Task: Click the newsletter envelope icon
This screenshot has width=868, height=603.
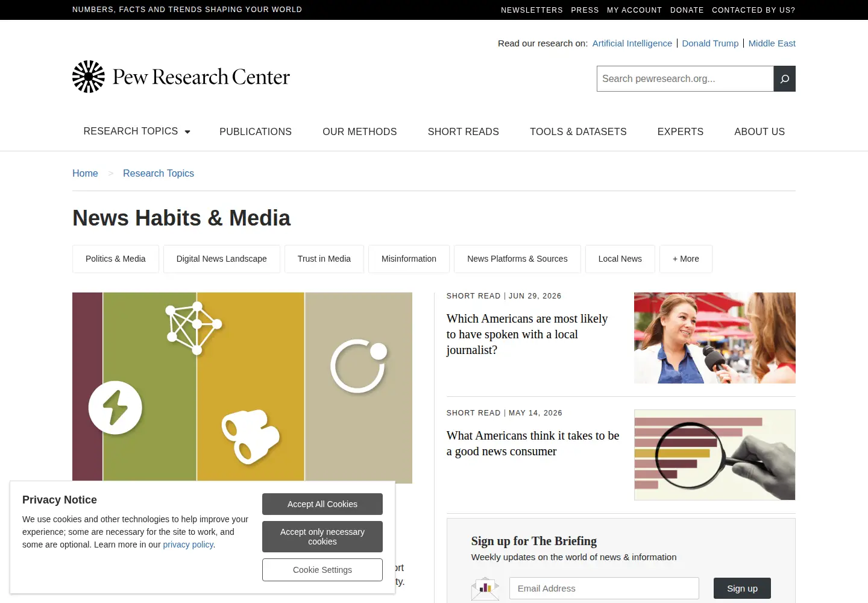Action: click(485, 589)
